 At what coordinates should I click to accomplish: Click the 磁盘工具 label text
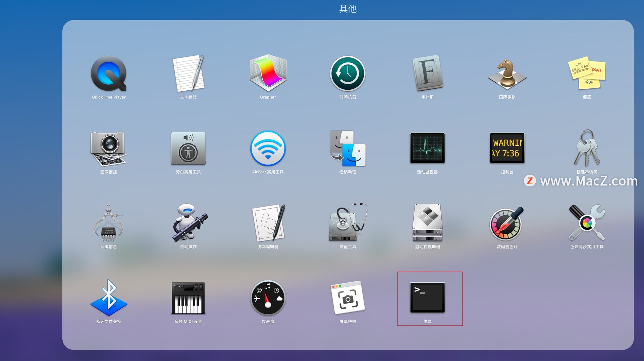(x=347, y=247)
